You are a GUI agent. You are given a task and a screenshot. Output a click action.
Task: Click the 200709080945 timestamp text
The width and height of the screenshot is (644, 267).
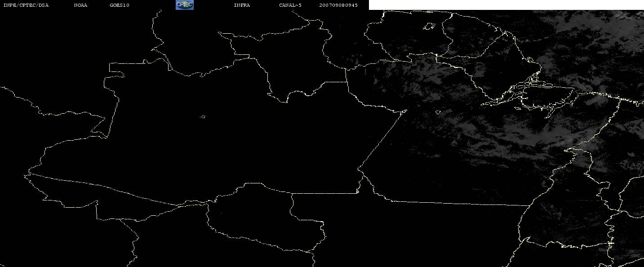(338, 5)
